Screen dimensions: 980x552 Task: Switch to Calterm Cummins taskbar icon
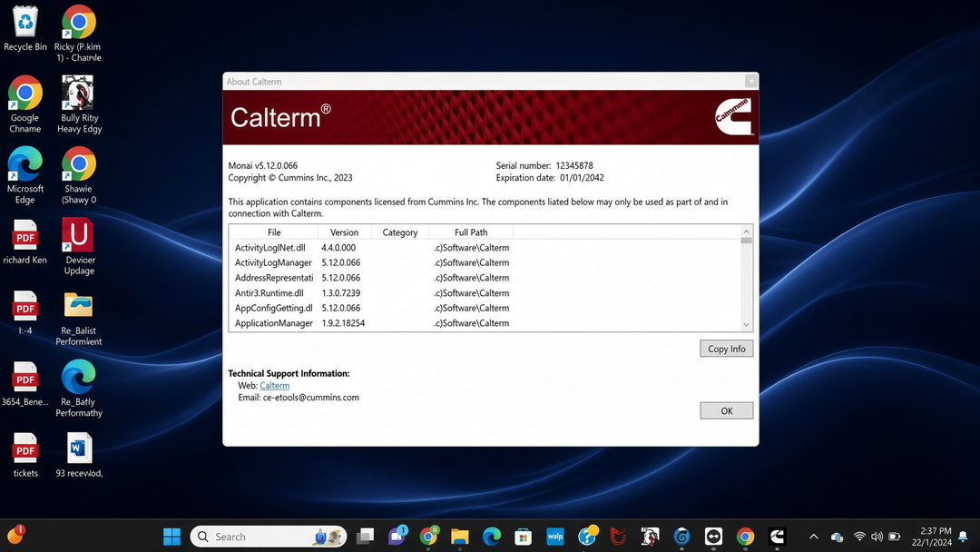click(x=777, y=537)
